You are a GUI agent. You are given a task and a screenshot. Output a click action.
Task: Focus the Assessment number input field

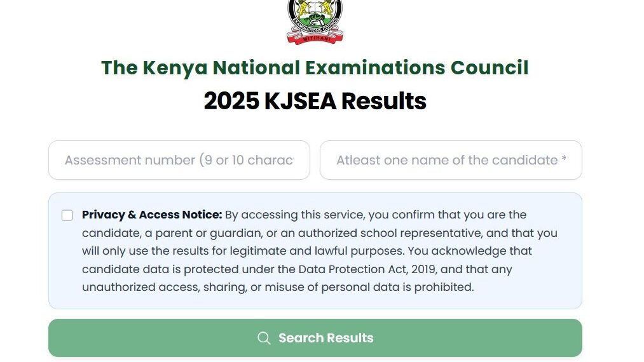pos(179,160)
